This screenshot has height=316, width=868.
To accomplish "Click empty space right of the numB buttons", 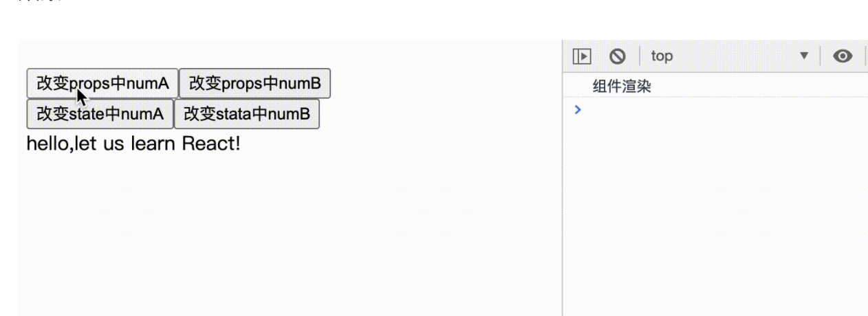I will click(x=440, y=100).
